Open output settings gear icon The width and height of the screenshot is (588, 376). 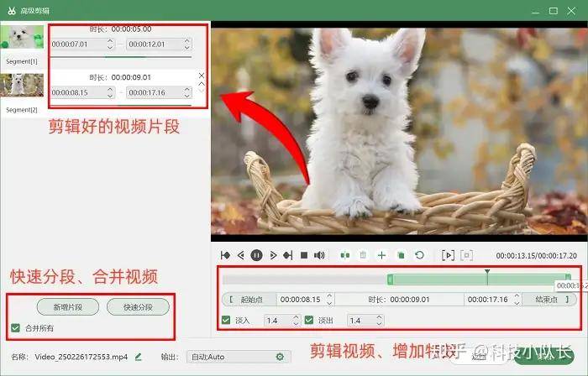[x=280, y=357]
